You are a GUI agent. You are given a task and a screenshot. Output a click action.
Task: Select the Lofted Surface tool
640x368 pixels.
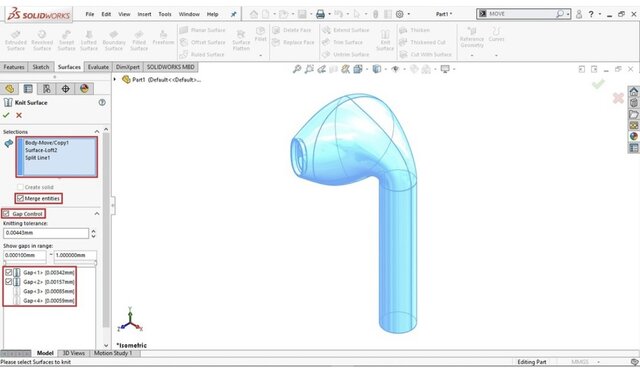pos(89,40)
